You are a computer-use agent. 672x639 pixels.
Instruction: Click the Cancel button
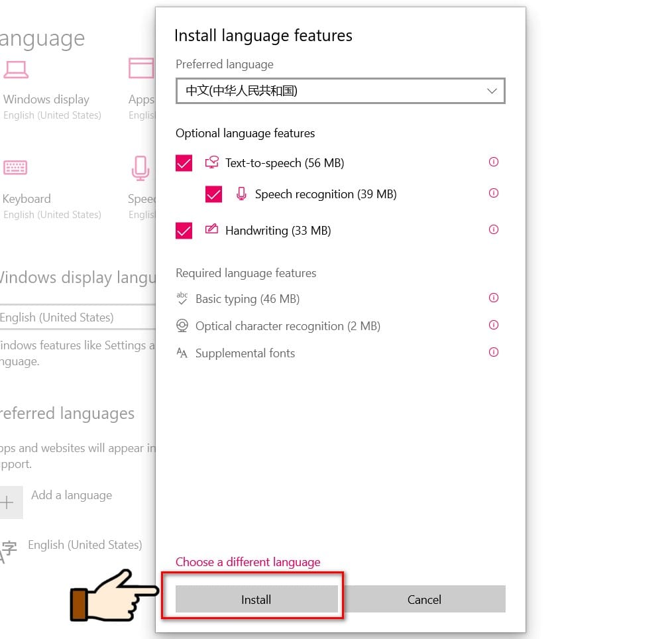424,599
